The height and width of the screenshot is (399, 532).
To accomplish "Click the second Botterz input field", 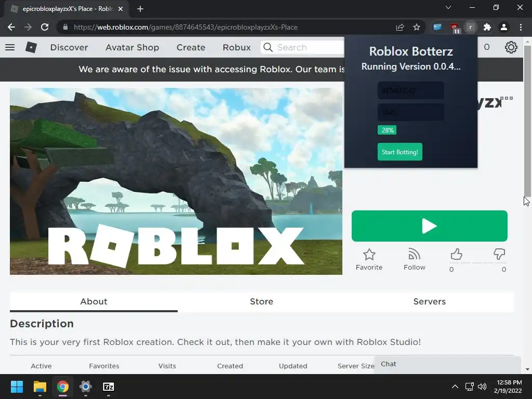I will 410,112.
